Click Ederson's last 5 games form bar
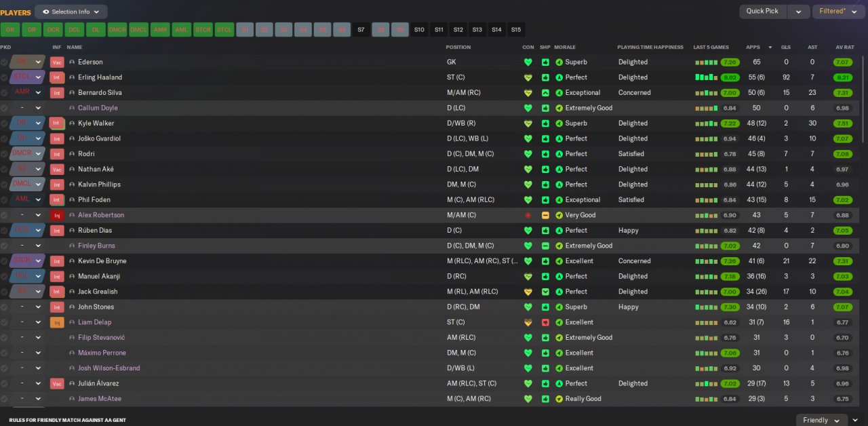Image resolution: width=868 pixels, height=426 pixels. click(706, 62)
